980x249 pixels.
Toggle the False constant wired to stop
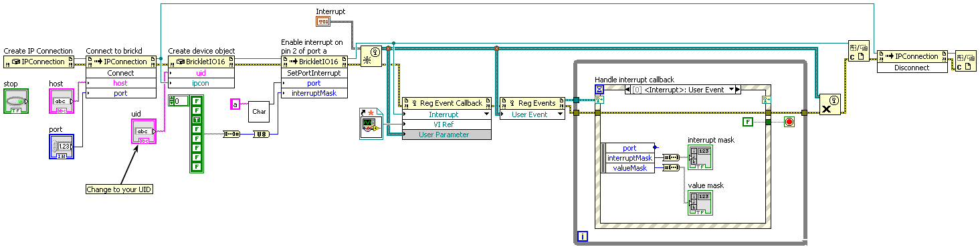click(747, 121)
